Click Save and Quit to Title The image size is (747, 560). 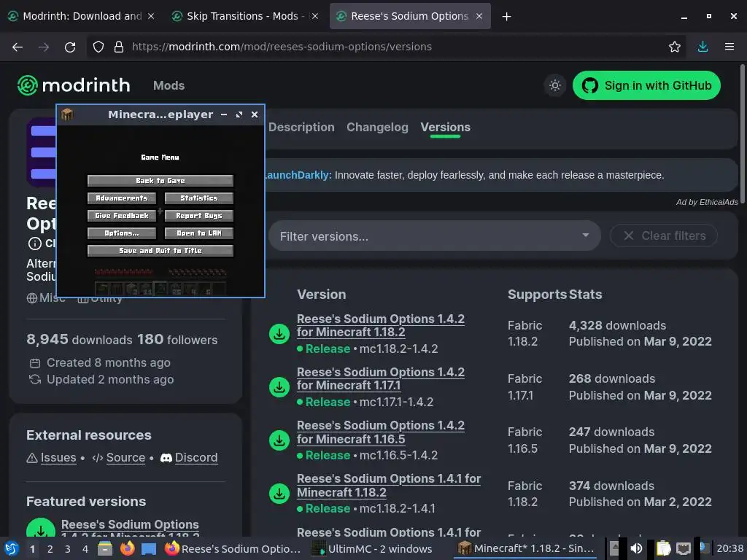[160, 251]
